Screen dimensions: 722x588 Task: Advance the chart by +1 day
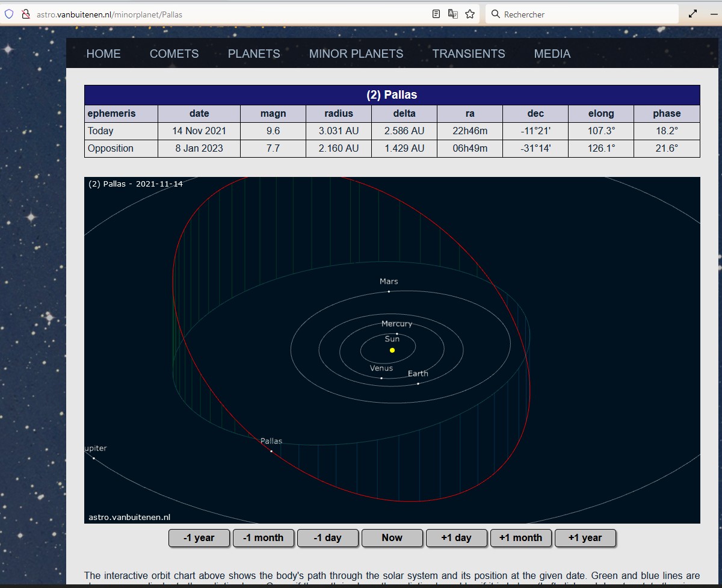456,538
